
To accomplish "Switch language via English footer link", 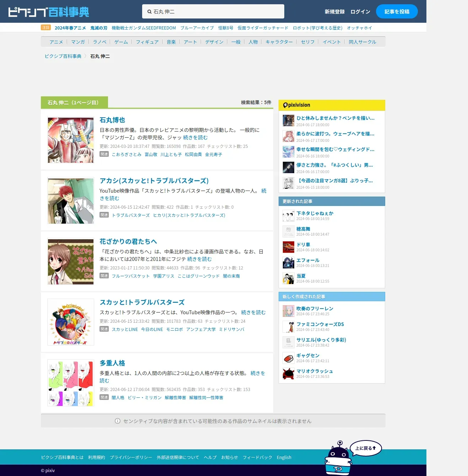I will 284,458.
